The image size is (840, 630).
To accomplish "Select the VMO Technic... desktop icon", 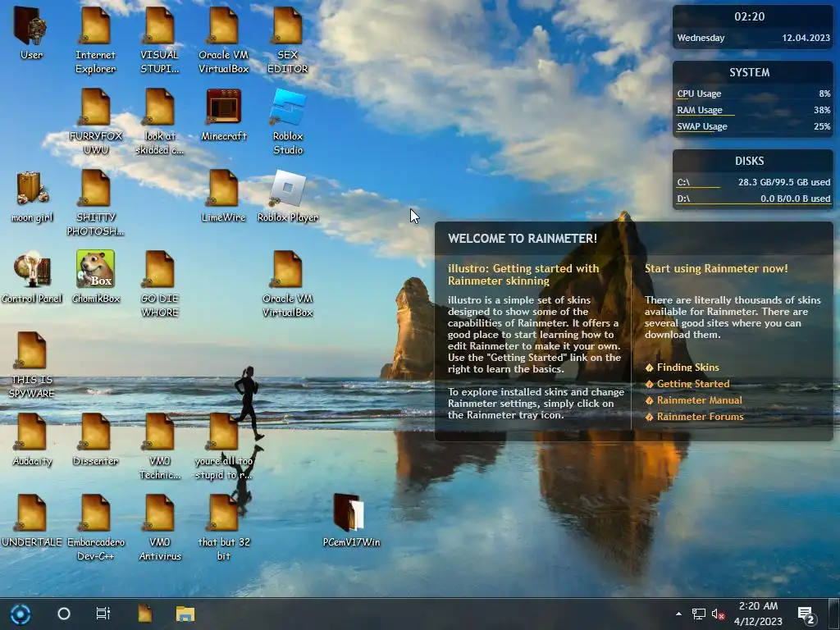I will (160, 446).
